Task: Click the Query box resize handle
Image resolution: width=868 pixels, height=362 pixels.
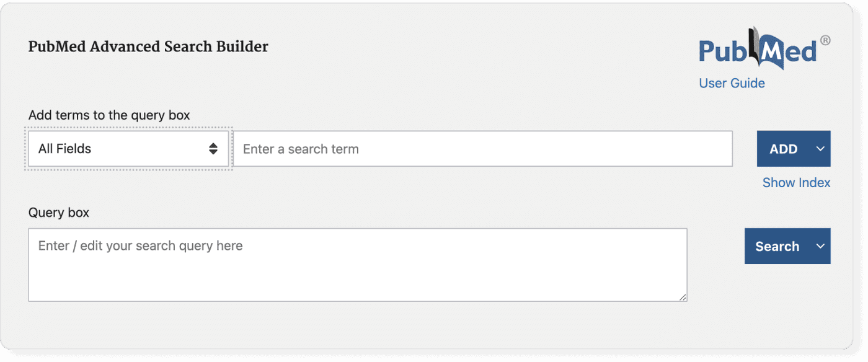Action: click(683, 297)
